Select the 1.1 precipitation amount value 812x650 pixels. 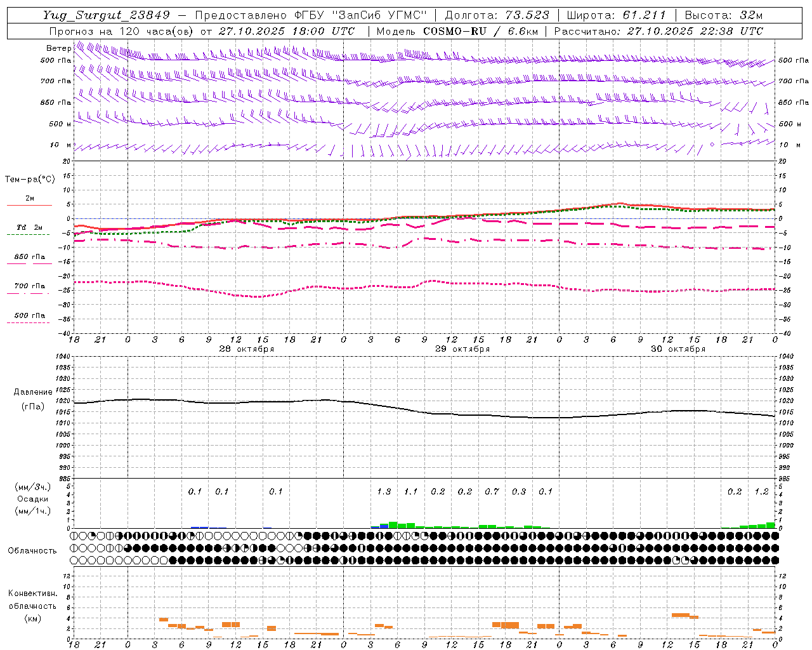point(411,491)
